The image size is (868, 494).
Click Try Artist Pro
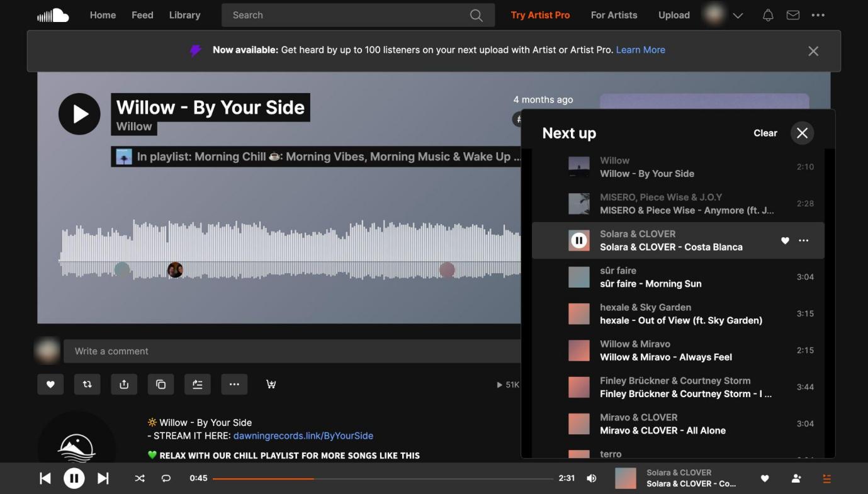pyautogui.click(x=540, y=15)
